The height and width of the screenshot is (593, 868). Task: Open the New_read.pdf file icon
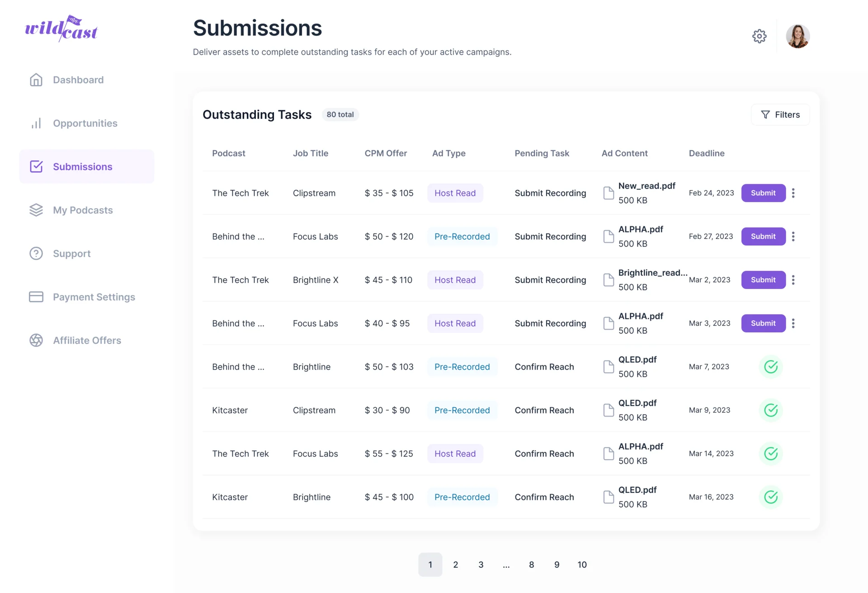pos(609,193)
